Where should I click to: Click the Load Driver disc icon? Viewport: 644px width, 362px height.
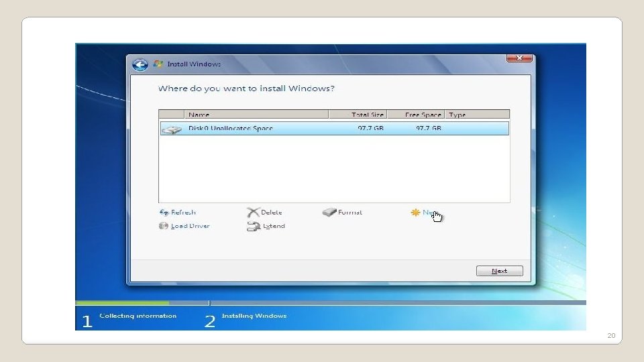pos(164,226)
